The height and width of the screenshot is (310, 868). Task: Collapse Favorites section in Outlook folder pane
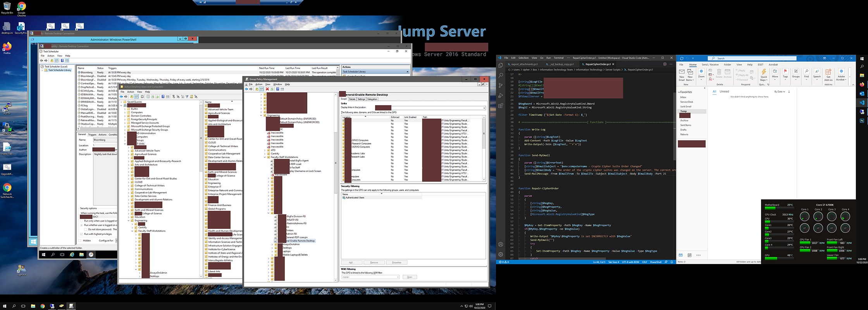(x=679, y=92)
